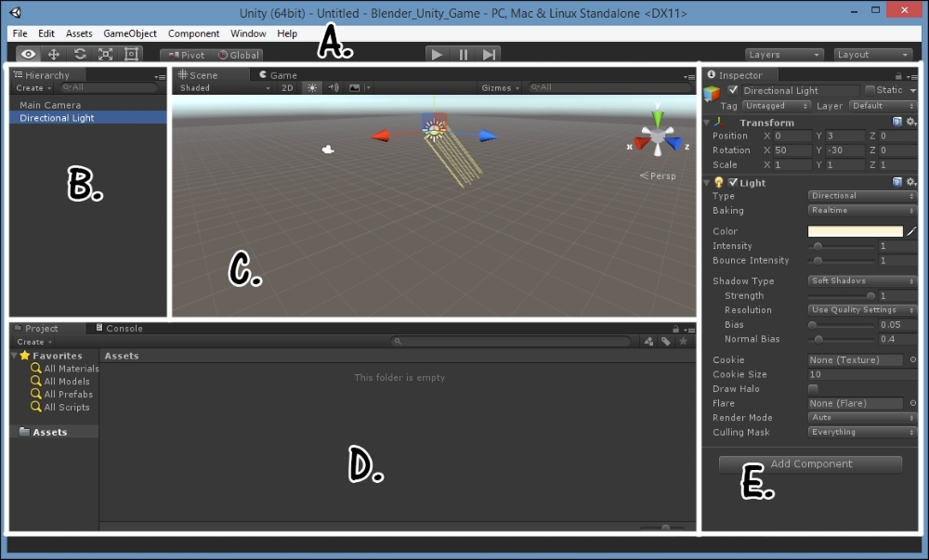Open the Shadow Type dropdown

[862, 280]
